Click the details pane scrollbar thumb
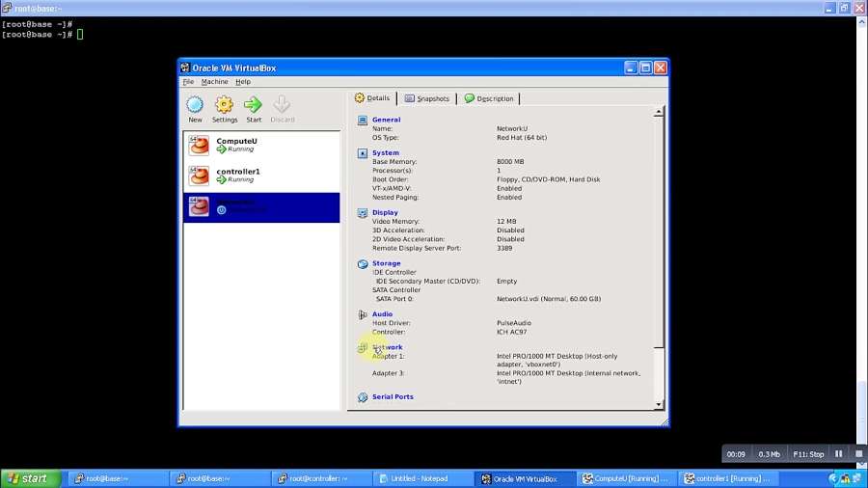 click(658, 232)
